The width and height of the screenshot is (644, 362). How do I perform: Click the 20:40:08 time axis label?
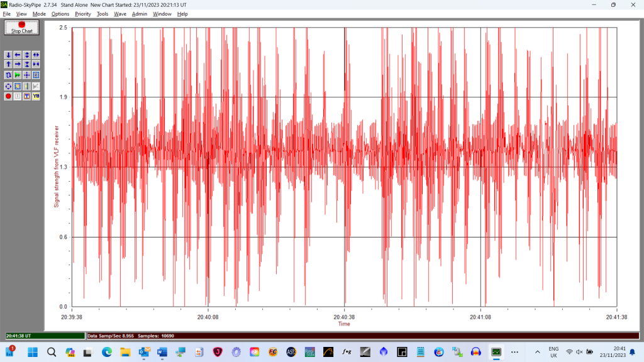208,317
